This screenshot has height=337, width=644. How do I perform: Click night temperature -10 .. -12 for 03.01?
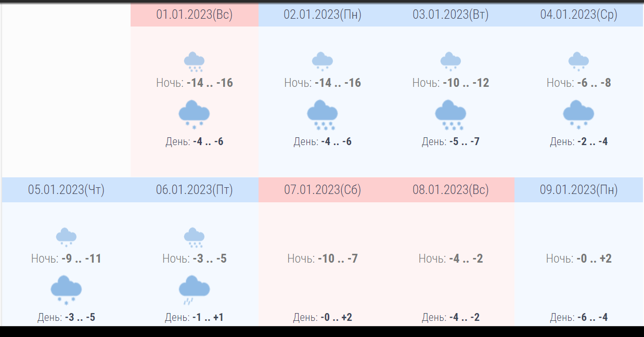click(466, 83)
